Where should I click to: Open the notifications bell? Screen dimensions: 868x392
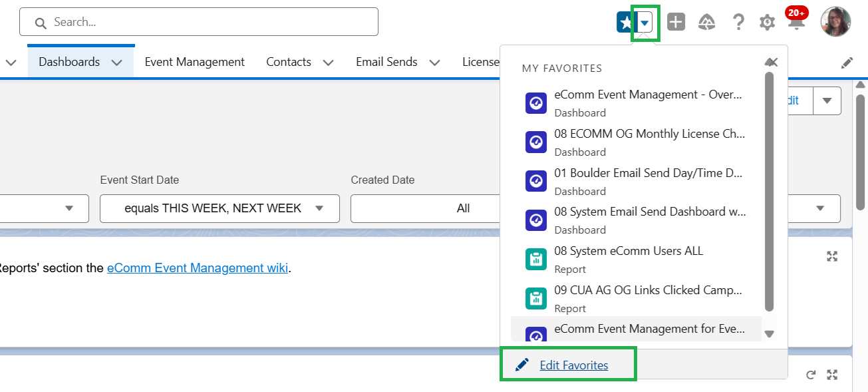pos(795,23)
